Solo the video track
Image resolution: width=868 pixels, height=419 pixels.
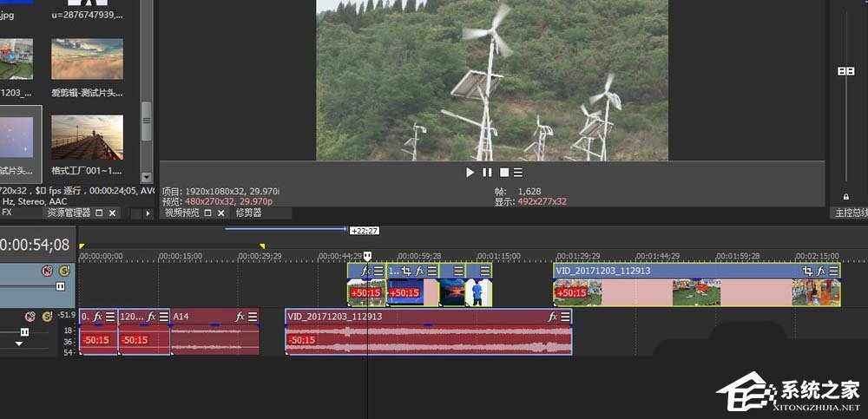pyautogui.click(x=63, y=271)
